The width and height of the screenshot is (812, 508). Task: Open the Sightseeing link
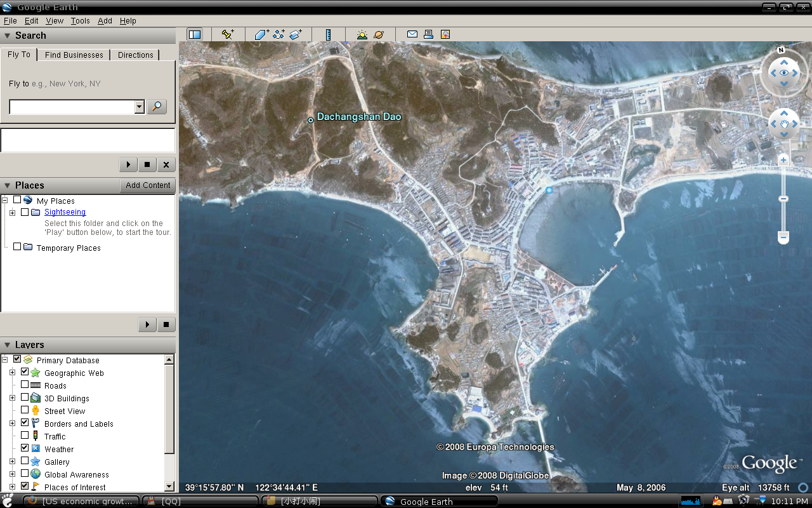tap(65, 212)
